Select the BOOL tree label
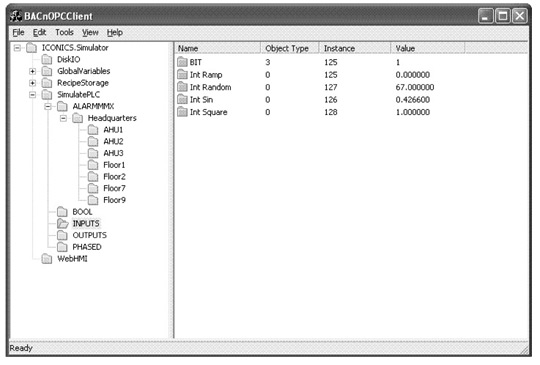The image size is (540, 365). point(82,212)
